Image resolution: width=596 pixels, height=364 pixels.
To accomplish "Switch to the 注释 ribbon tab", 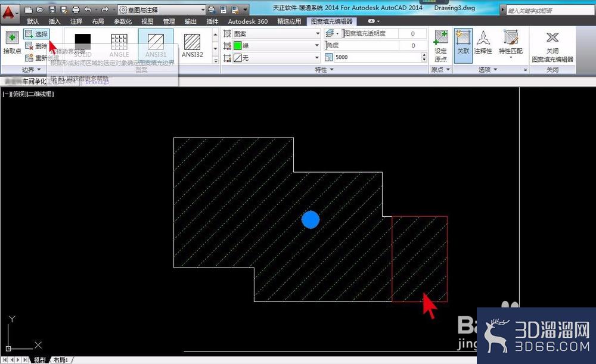I will coord(76,21).
